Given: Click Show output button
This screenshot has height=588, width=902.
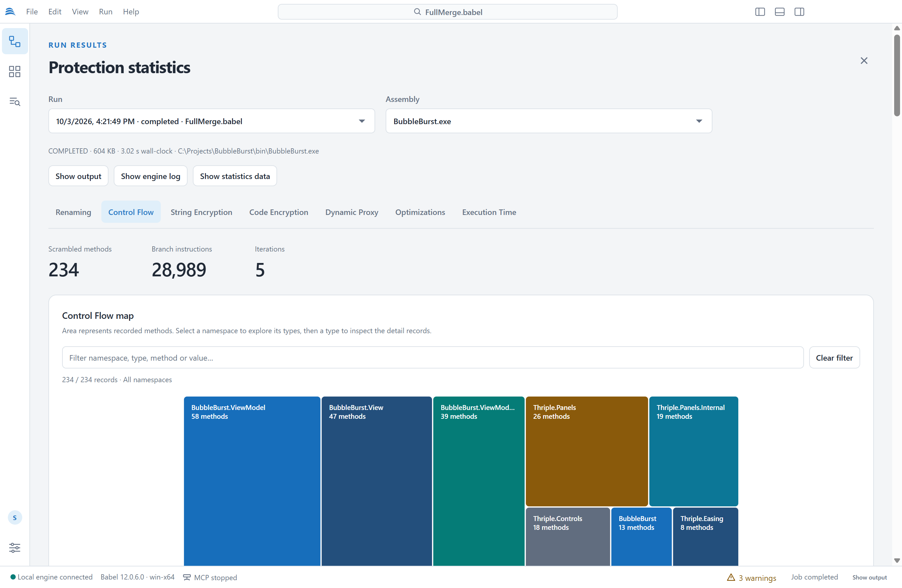Looking at the screenshot, I should point(78,176).
